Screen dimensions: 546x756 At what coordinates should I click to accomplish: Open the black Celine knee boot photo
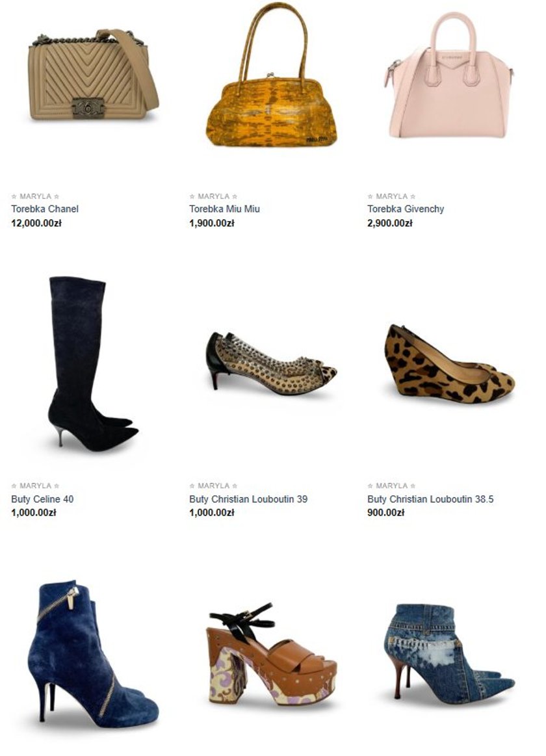coord(92,364)
